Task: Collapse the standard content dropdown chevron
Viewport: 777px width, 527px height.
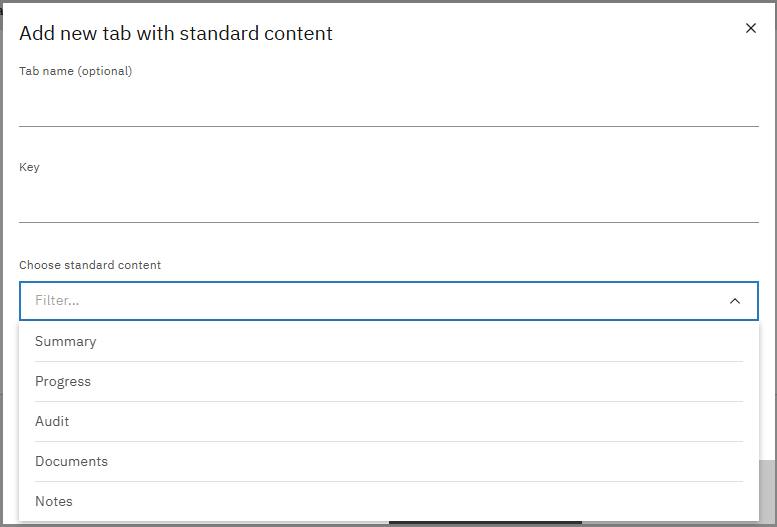Action: point(735,300)
